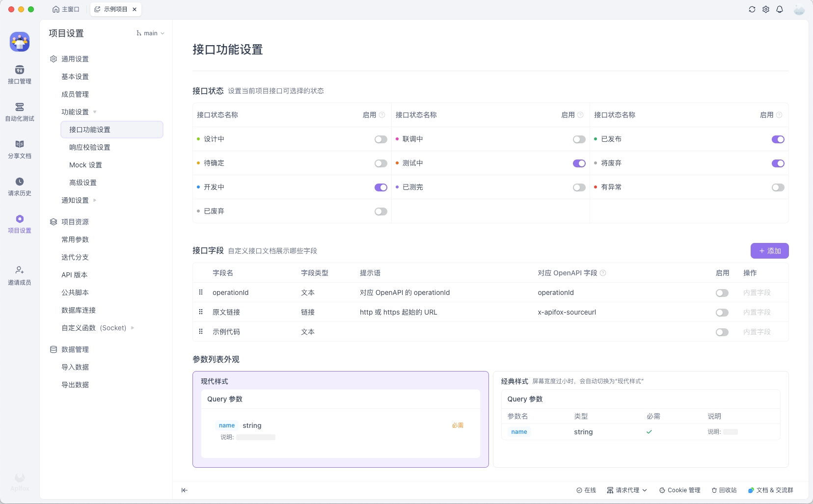
Task: Open Cookie 管理 in footer
Action: coord(680,490)
